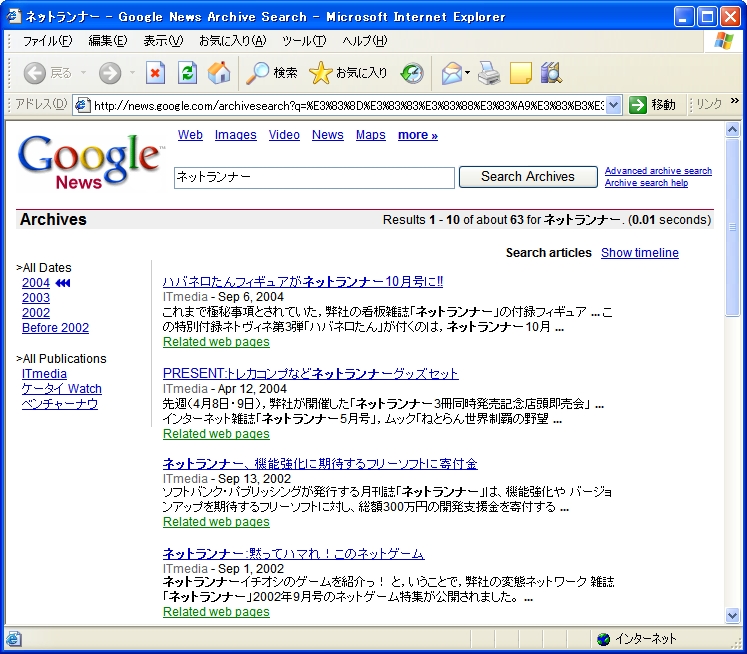Click the vertical scrollbar down arrow
This screenshot has width=747, height=654.
pos(732,615)
